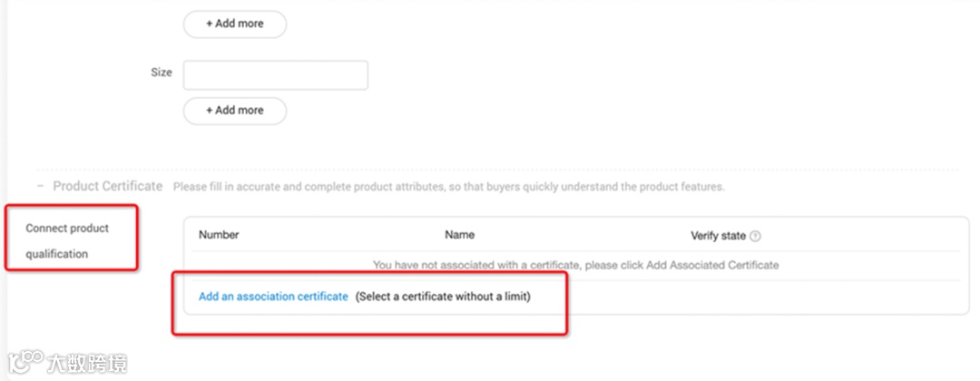The image size is (980, 381).
Task: Click '(Select a certificate without a limit)' text
Action: [443, 297]
